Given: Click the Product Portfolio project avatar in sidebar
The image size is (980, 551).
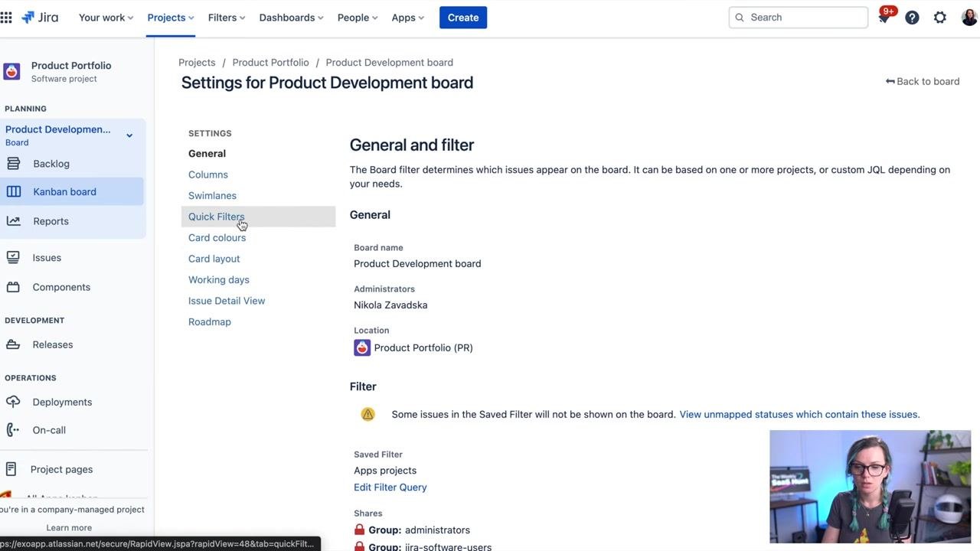Looking at the screenshot, I should (11, 71).
